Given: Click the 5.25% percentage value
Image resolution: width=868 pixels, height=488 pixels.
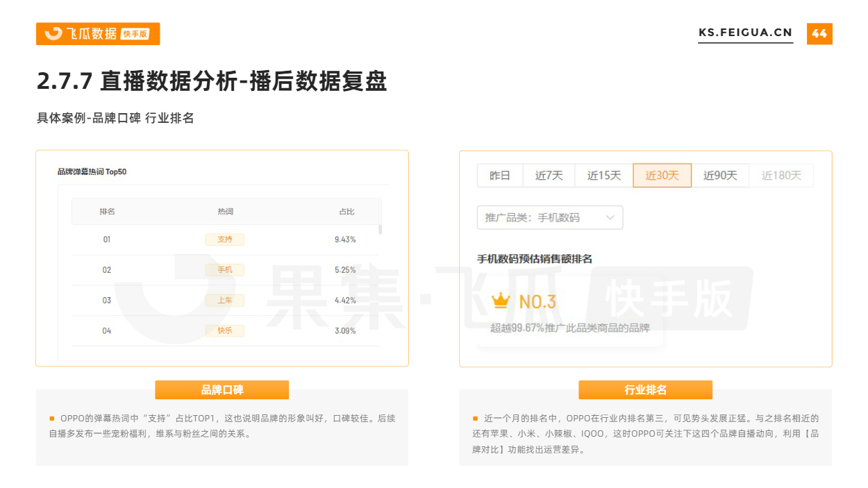Looking at the screenshot, I should pyautogui.click(x=345, y=270).
